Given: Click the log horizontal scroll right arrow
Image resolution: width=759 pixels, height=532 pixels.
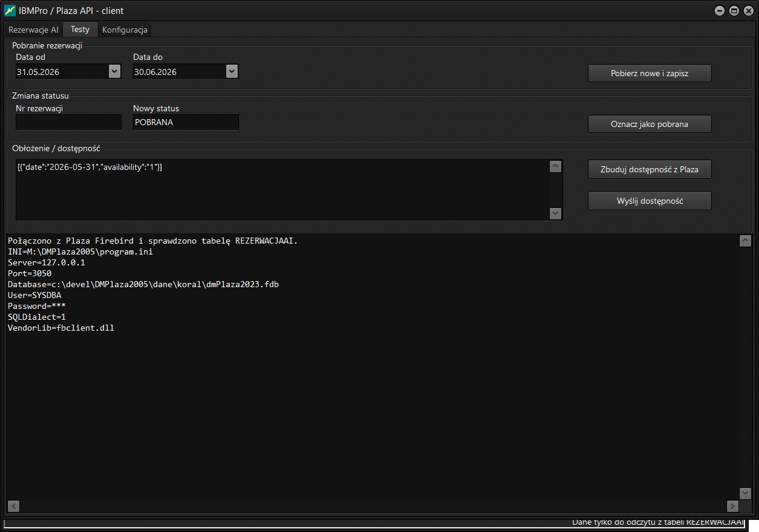Looking at the screenshot, I should coord(732,506).
